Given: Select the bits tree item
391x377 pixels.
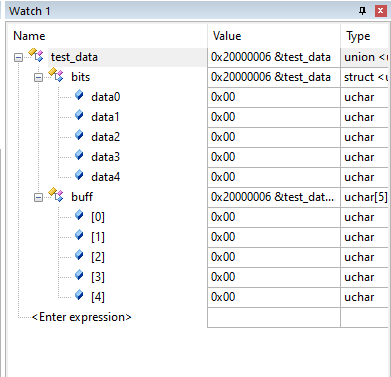Looking at the screenshot, I should [81, 77].
